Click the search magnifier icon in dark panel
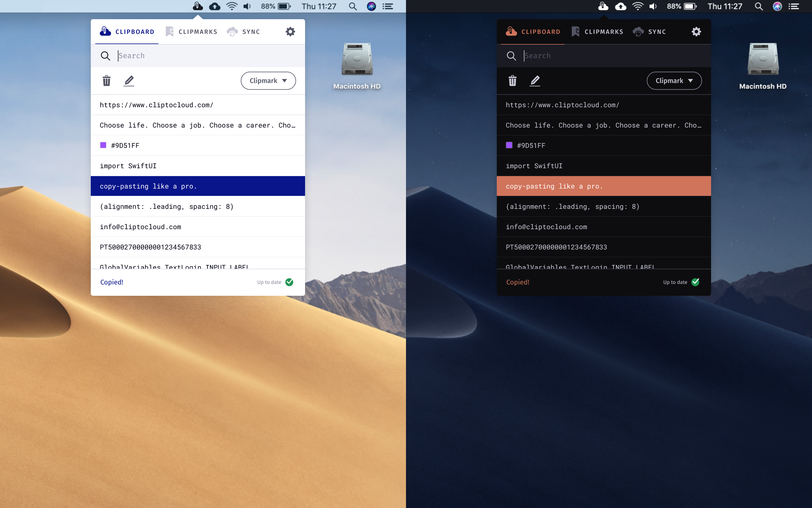This screenshot has height=508, width=812. [x=511, y=56]
